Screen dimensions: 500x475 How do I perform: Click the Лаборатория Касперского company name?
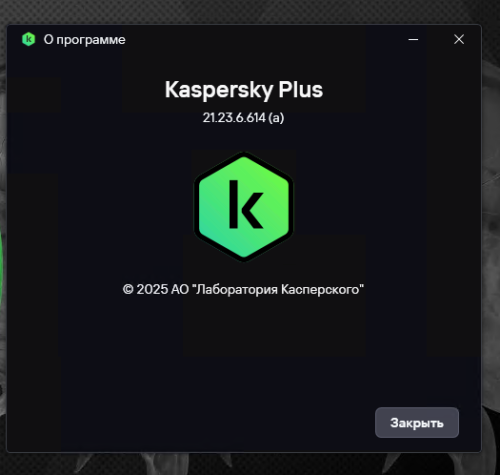[278, 289]
